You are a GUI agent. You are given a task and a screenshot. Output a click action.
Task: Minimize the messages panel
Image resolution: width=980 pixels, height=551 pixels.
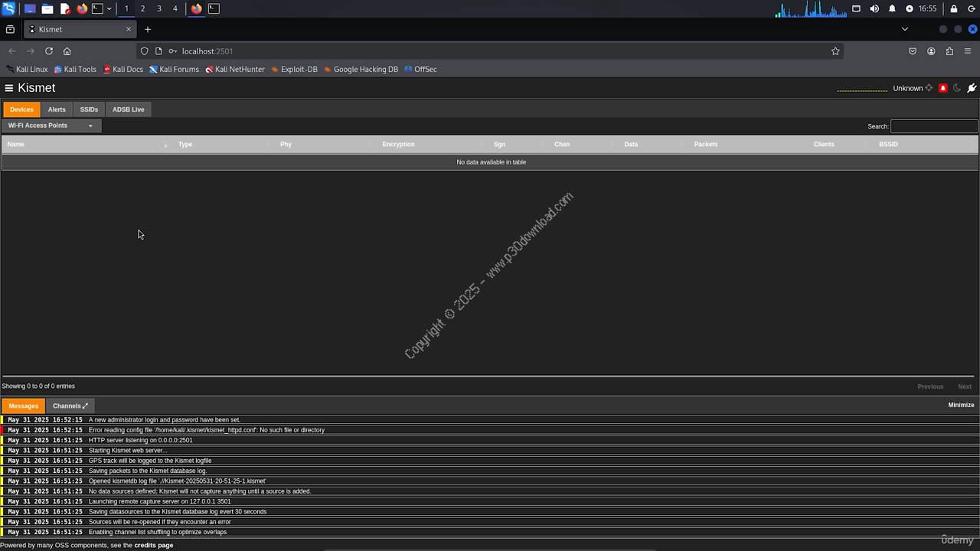961,405
